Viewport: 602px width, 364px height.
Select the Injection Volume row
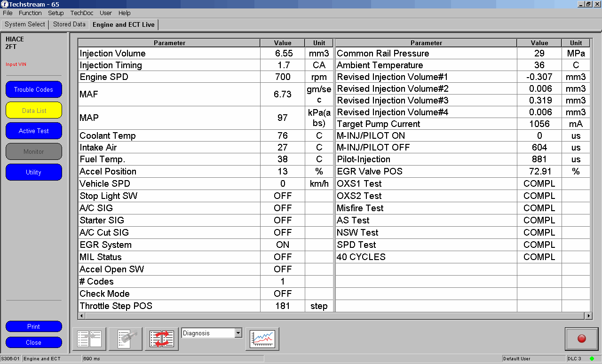(x=206, y=53)
